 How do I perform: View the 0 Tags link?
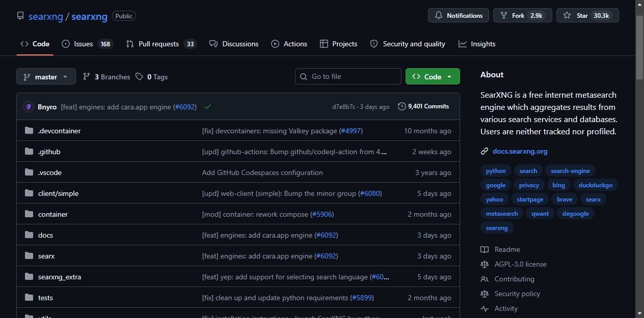(151, 77)
